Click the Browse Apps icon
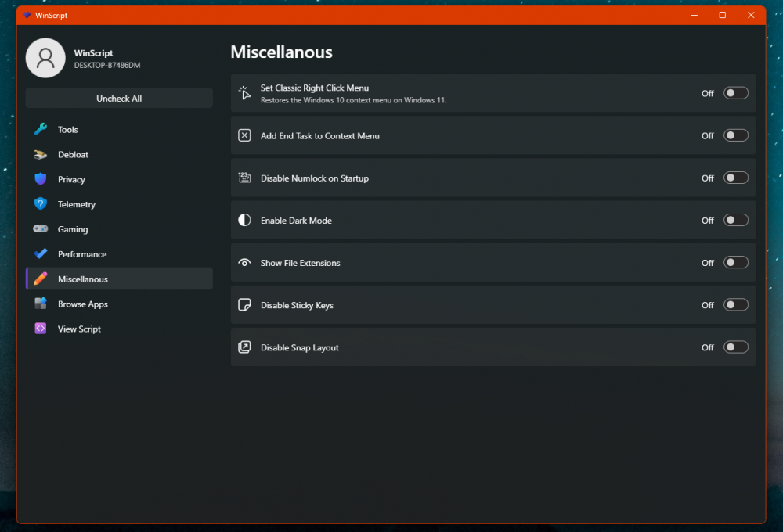Screen dimensions: 783x532 click(x=41, y=304)
